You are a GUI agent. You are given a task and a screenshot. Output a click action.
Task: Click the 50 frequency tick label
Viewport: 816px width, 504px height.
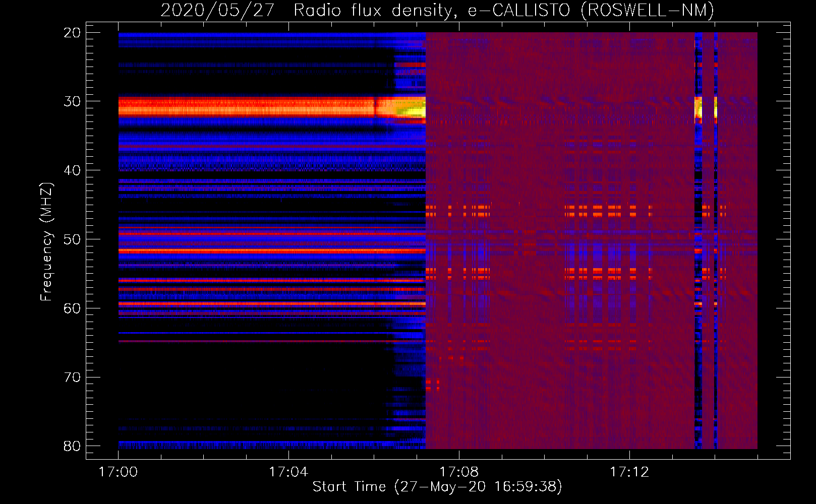[x=72, y=239]
